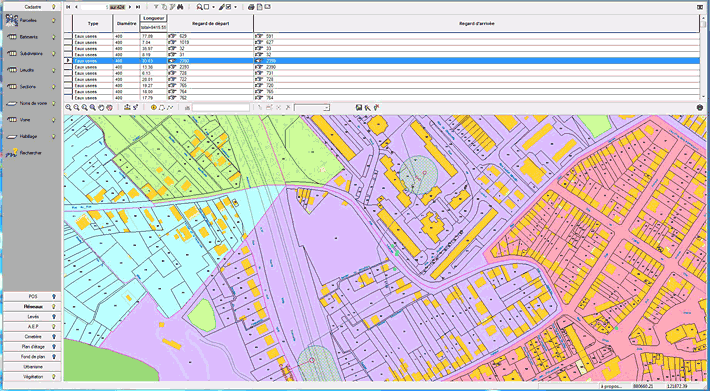Open the Cimetière panel tab
The height and width of the screenshot is (391, 710).
[x=32, y=337]
